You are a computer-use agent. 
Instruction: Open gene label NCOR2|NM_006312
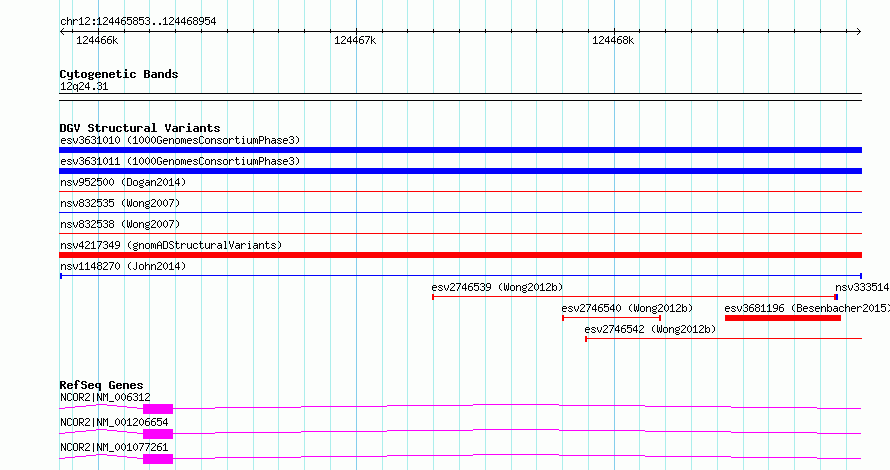tap(105, 397)
